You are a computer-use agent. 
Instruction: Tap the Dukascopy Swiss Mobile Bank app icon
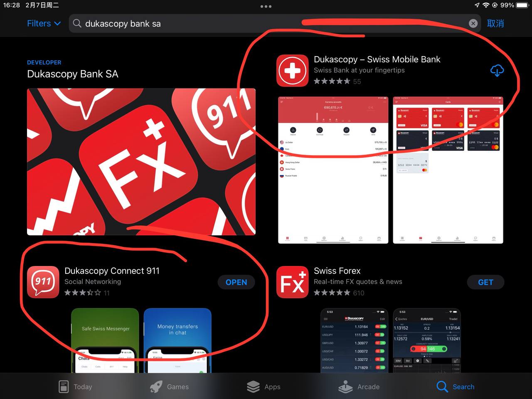[x=292, y=71]
